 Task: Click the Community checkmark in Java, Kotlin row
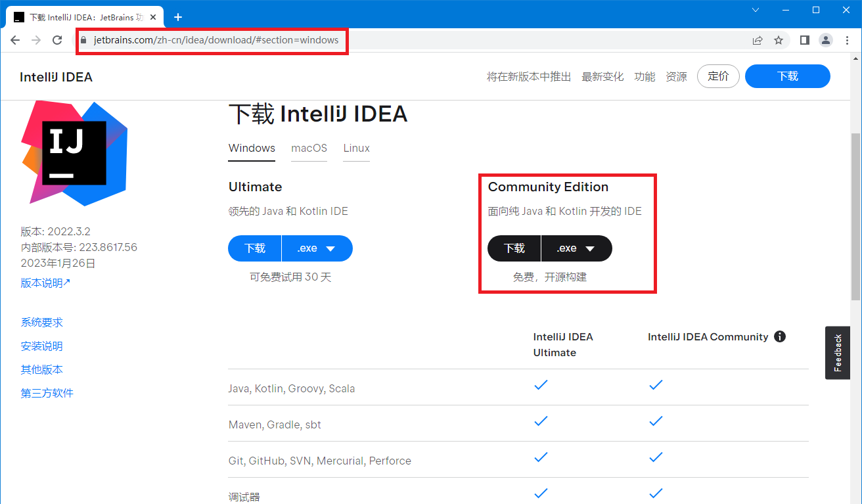(x=656, y=385)
